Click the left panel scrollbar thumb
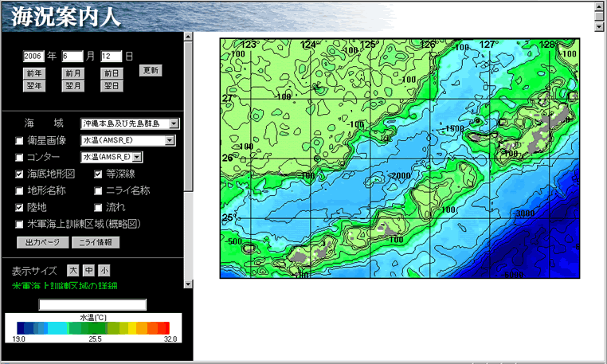607x364 pixels. click(x=188, y=116)
